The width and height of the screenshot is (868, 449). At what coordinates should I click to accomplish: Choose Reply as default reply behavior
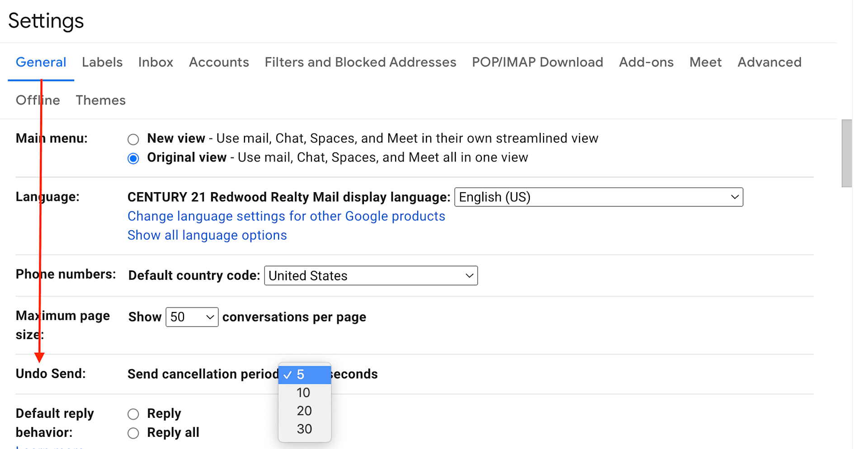coord(133,414)
